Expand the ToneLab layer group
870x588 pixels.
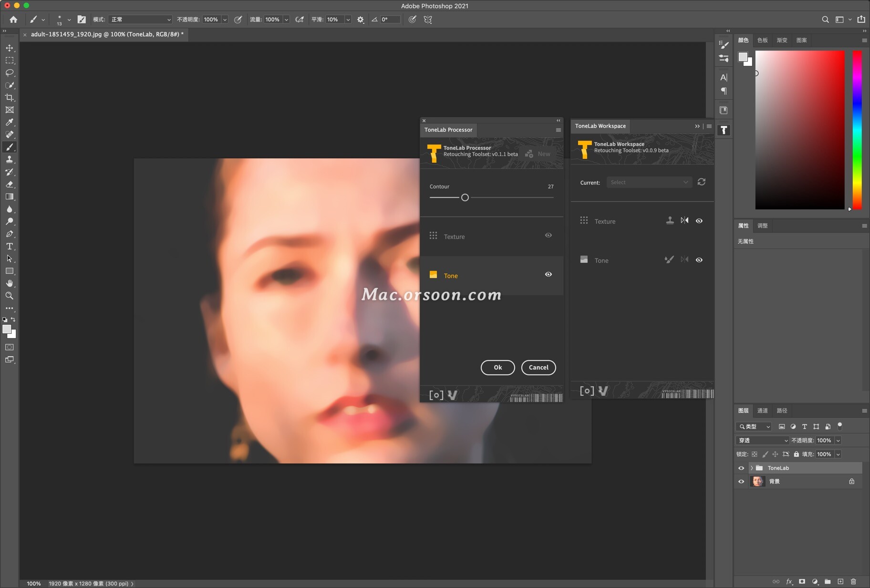point(751,468)
